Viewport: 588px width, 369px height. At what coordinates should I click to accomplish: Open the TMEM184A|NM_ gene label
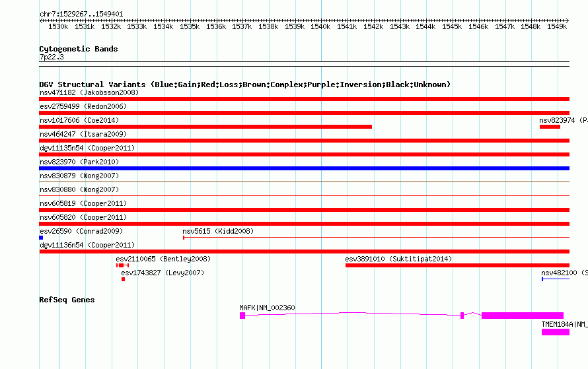pos(564,324)
